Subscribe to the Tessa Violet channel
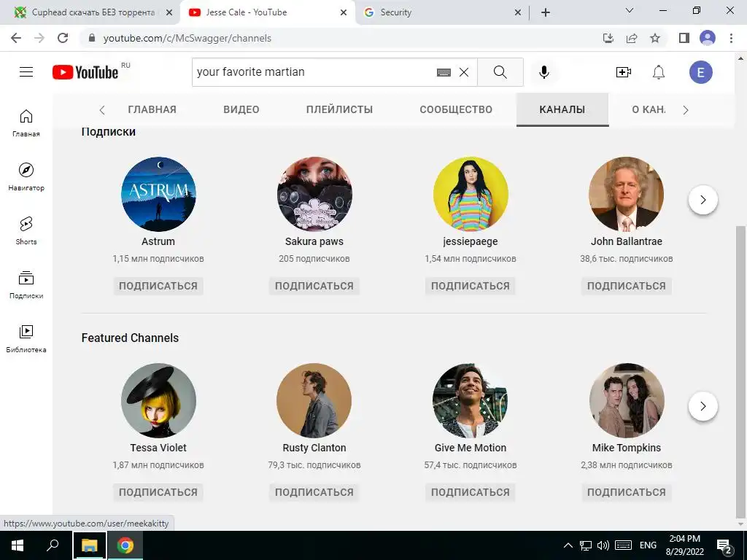Viewport: 747px width, 560px height. (x=158, y=492)
